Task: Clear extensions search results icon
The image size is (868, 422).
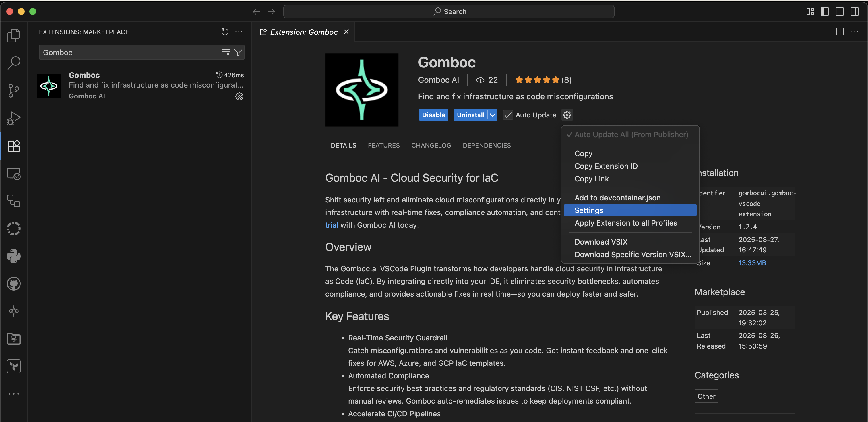Action: click(225, 52)
